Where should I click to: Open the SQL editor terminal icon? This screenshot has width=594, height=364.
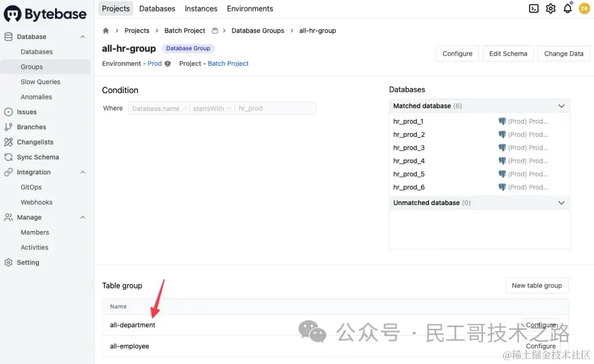tap(533, 8)
